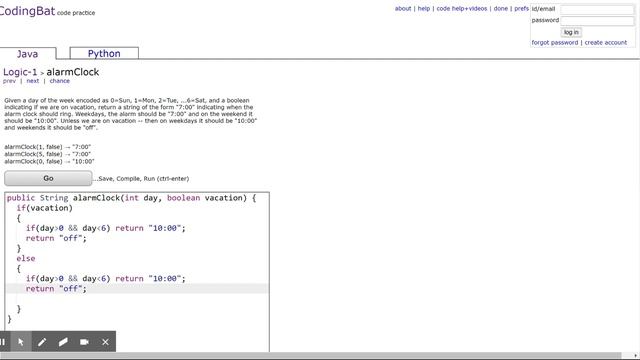The height and width of the screenshot is (360, 640).
Task: Go to the prev problem
Action: 9,81
